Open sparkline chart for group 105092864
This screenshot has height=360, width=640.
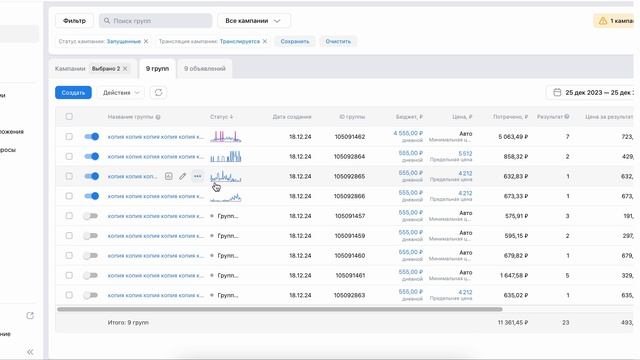(226, 156)
